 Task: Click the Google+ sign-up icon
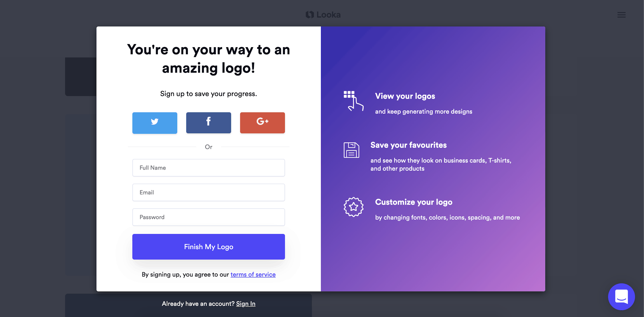pyautogui.click(x=262, y=122)
